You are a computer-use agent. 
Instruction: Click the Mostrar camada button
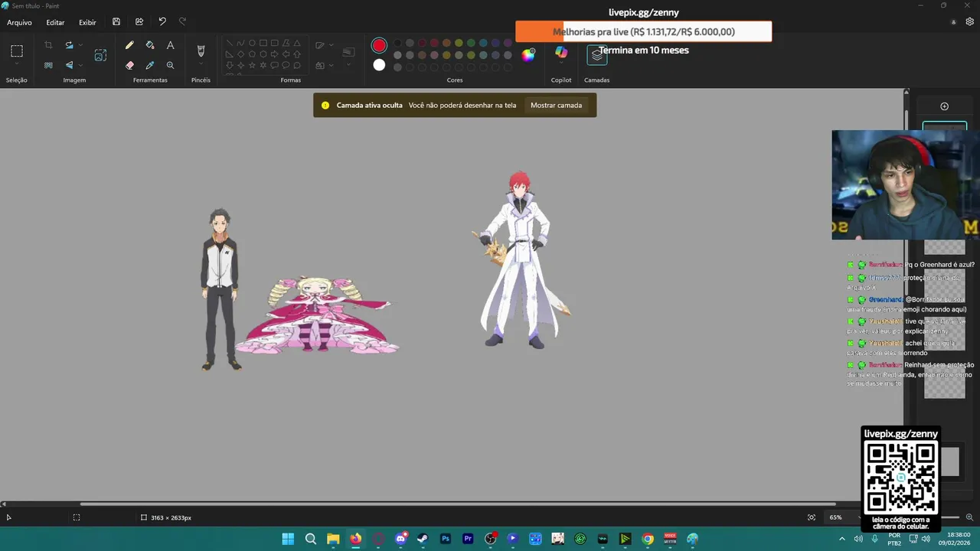(557, 106)
